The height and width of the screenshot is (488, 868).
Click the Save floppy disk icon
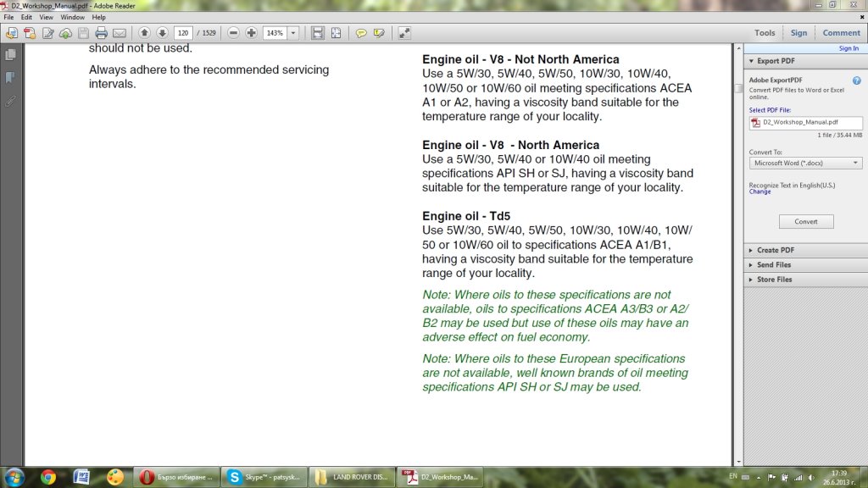tap(83, 33)
